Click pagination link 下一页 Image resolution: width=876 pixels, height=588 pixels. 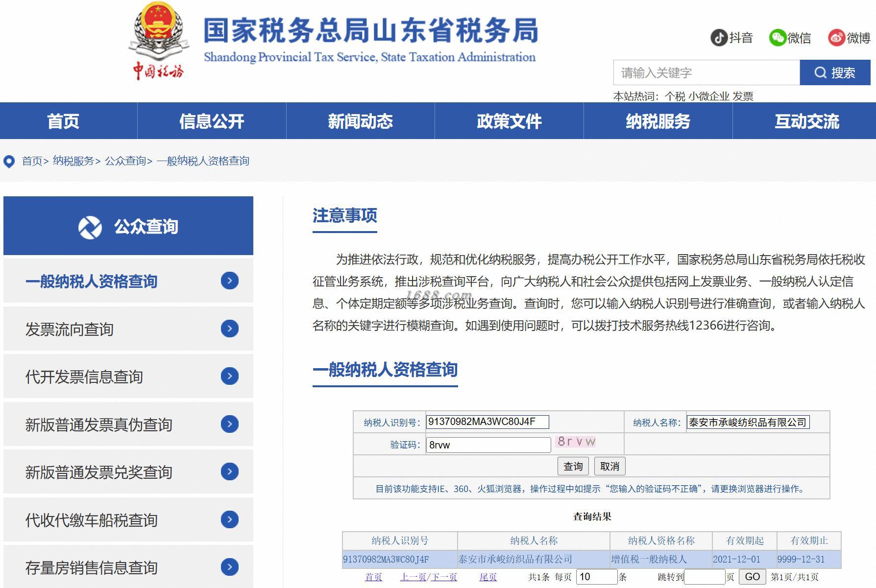pos(444,577)
